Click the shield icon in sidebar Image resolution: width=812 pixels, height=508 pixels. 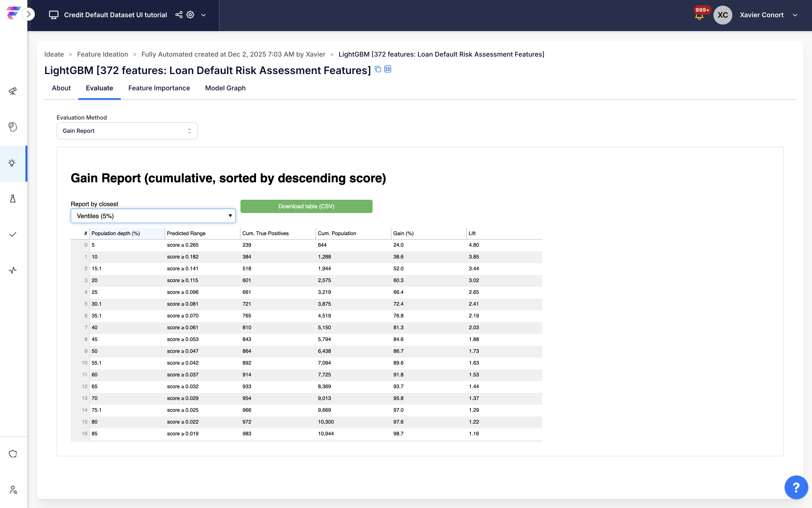point(13,454)
